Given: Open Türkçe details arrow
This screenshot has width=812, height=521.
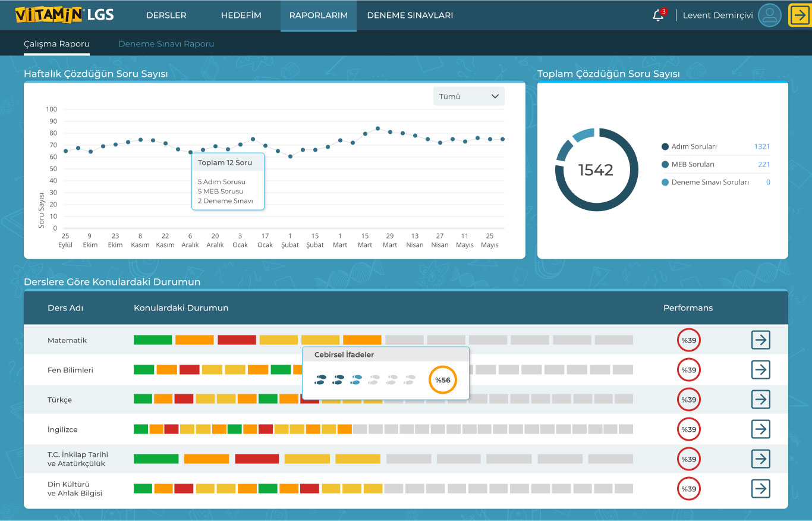Looking at the screenshot, I should tap(760, 400).
